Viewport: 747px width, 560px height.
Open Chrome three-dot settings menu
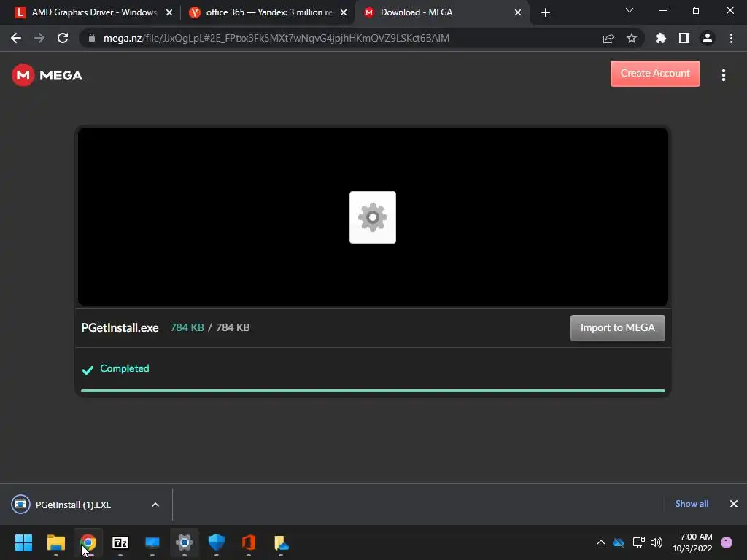point(731,38)
